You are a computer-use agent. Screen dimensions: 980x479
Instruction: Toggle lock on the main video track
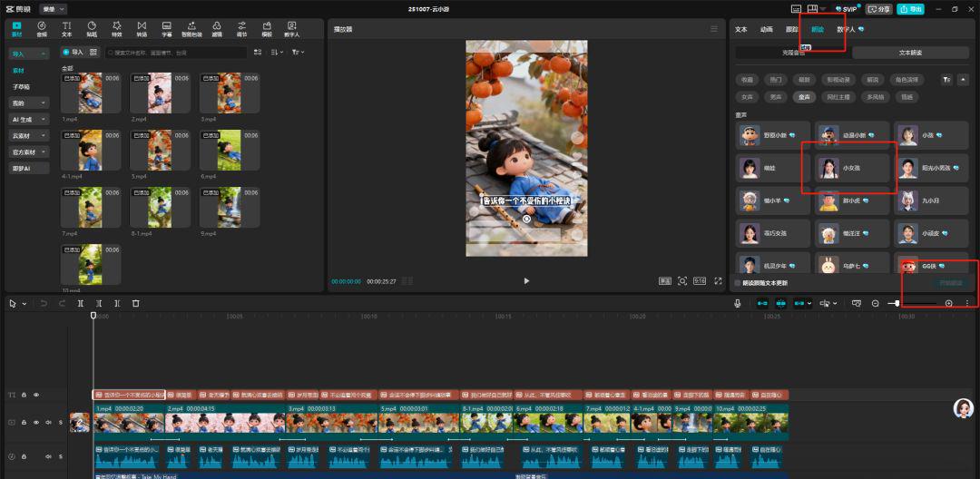pos(24,423)
